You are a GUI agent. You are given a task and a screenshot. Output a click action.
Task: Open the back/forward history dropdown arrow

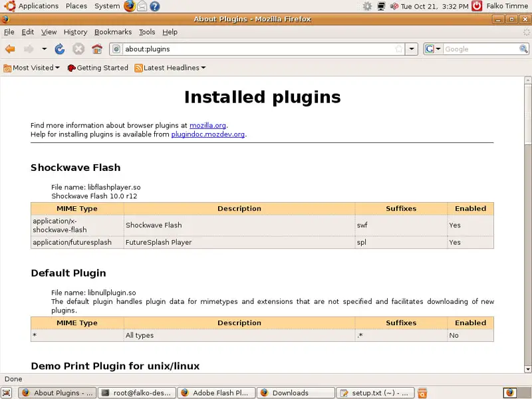click(44, 49)
